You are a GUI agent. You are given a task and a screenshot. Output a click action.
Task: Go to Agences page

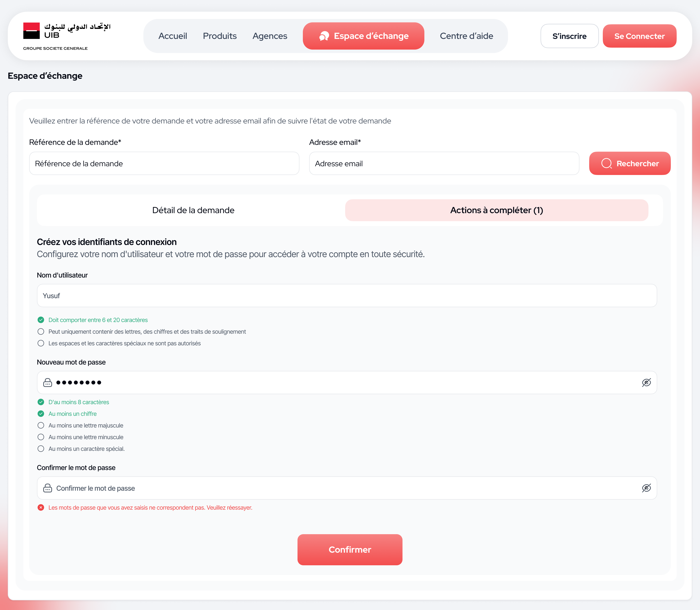270,36
